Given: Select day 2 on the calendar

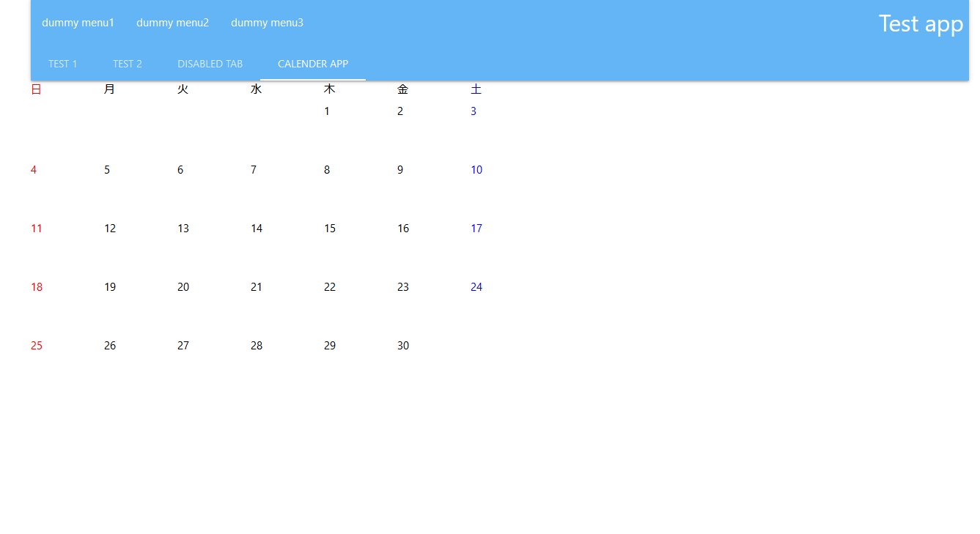Looking at the screenshot, I should pyautogui.click(x=400, y=111).
